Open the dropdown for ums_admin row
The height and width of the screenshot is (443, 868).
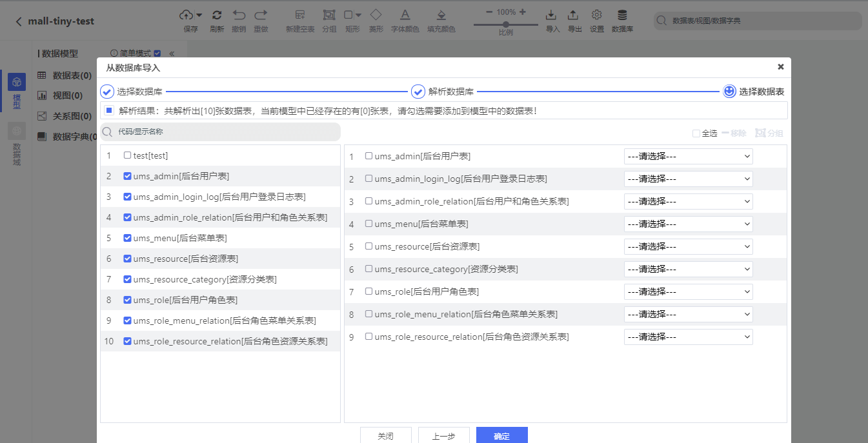tap(688, 156)
